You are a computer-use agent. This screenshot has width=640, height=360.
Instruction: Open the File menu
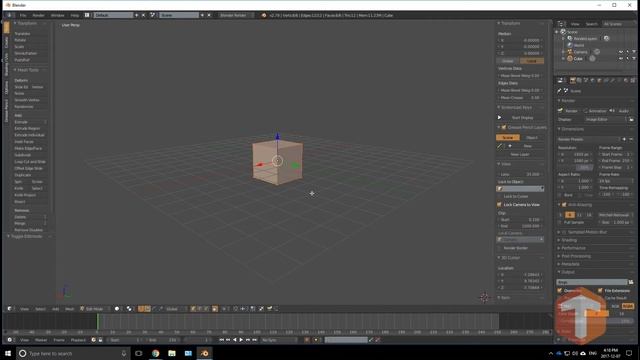click(23, 16)
